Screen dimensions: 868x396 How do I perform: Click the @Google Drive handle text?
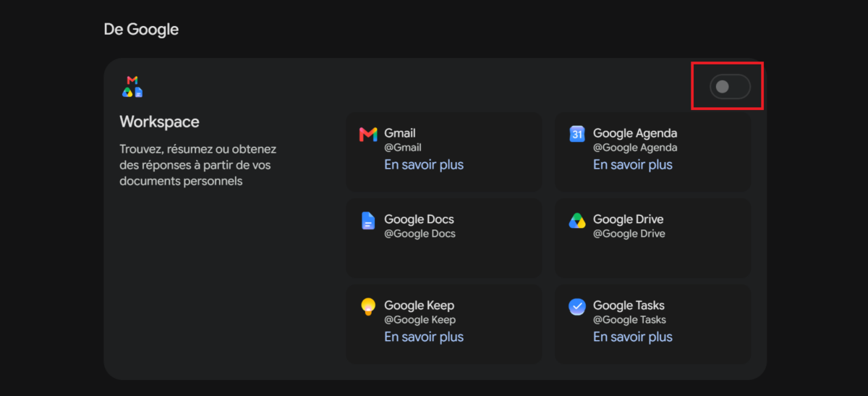coord(629,233)
